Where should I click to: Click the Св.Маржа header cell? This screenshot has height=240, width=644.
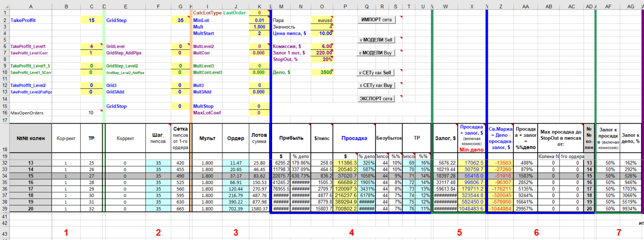pyautogui.click(x=501, y=138)
